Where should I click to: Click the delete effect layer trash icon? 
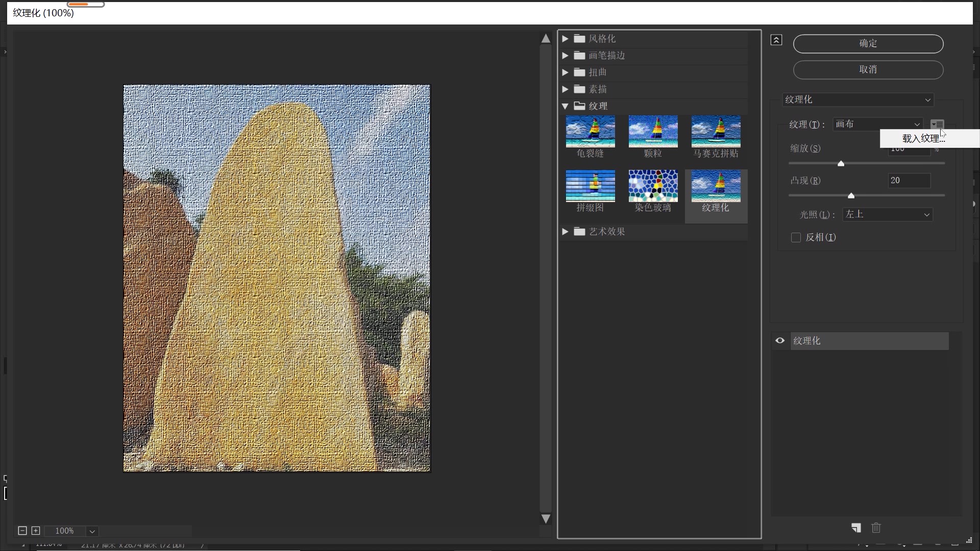tap(876, 528)
